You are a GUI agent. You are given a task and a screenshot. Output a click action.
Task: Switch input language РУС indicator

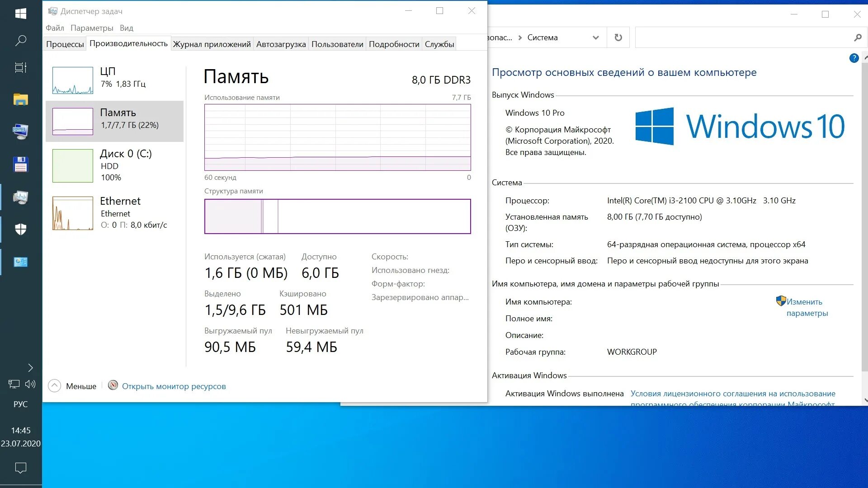tap(21, 404)
